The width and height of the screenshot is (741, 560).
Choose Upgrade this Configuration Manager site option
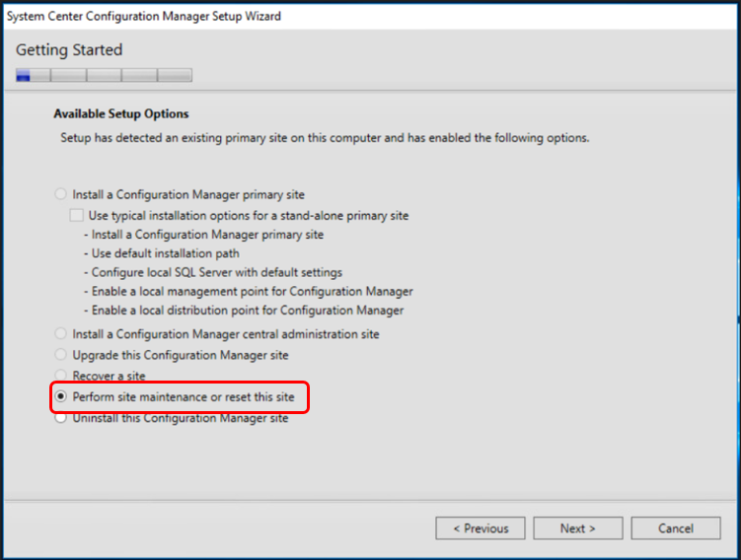[60, 355]
